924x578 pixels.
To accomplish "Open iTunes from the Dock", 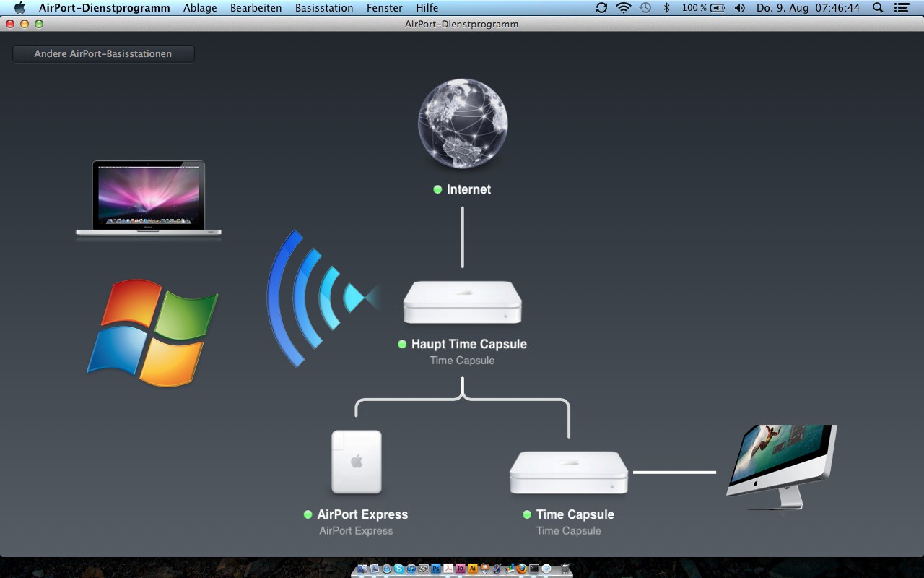I will 411,569.
